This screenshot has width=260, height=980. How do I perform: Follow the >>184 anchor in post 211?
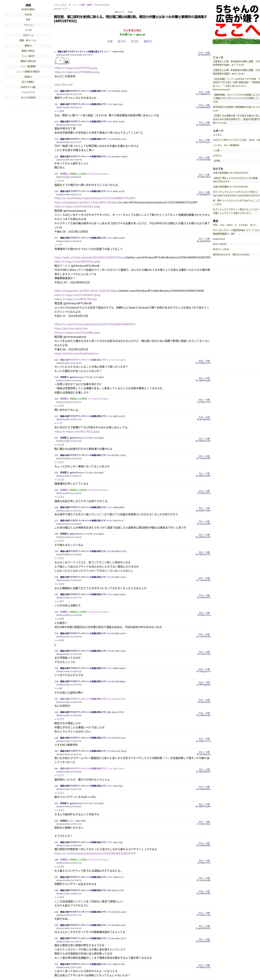point(59,111)
